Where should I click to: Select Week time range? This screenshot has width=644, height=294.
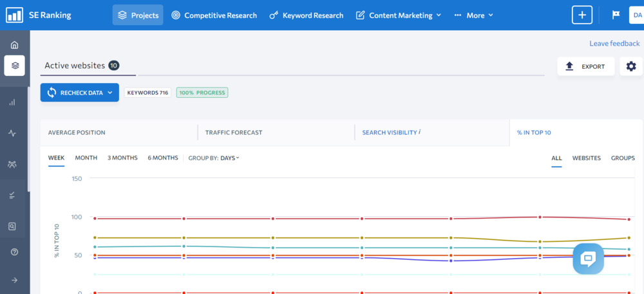click(56, 158)
